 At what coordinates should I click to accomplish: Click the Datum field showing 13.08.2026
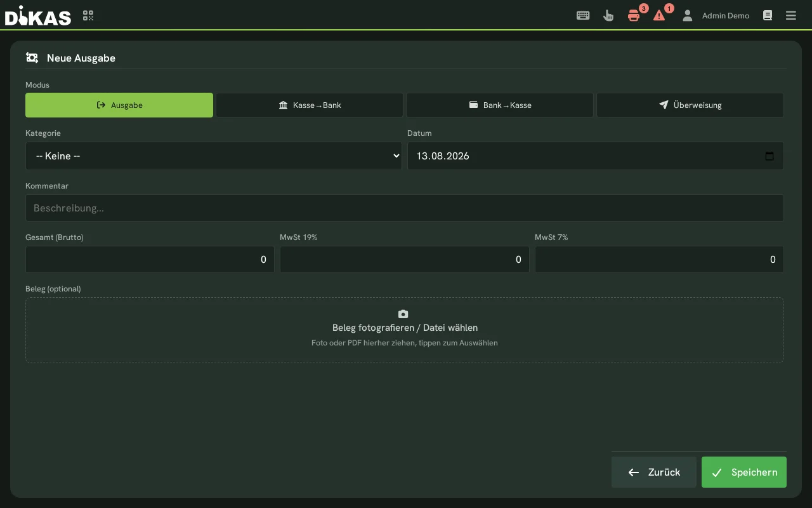pyautogui.click(x=595, y=156)
